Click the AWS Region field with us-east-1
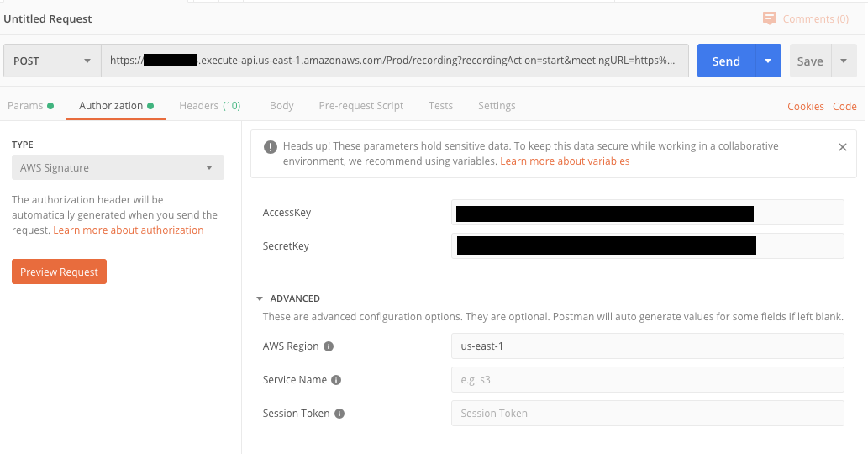 (648, 346)
